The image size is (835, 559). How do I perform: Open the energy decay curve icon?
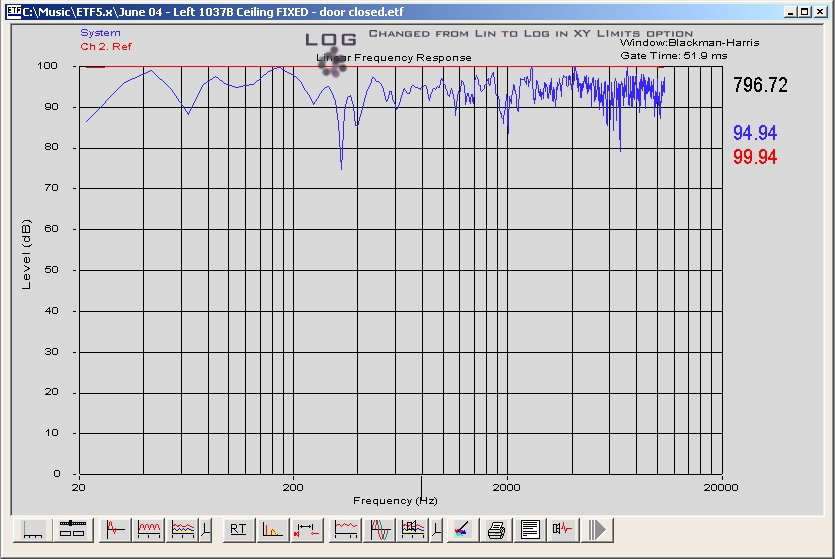[x=273, y=529]
